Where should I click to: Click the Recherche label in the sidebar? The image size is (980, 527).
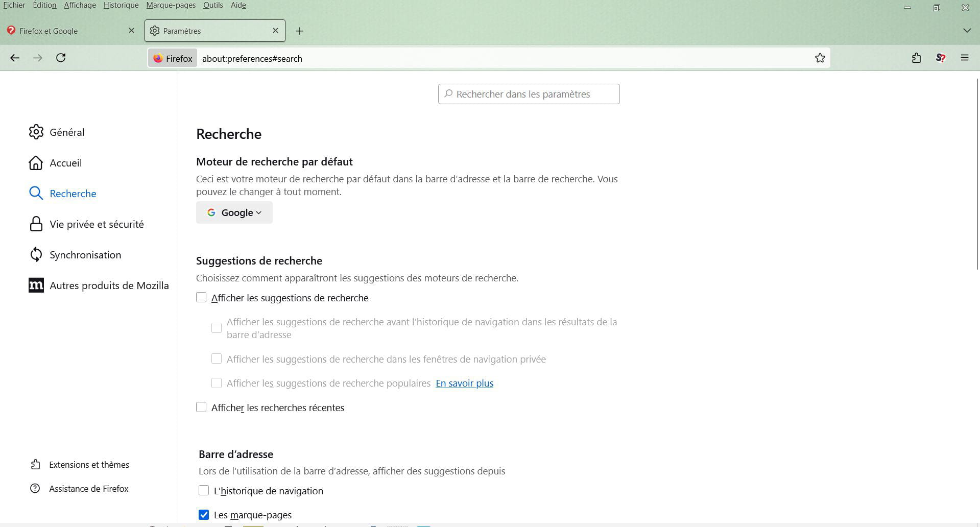(73, 194)
